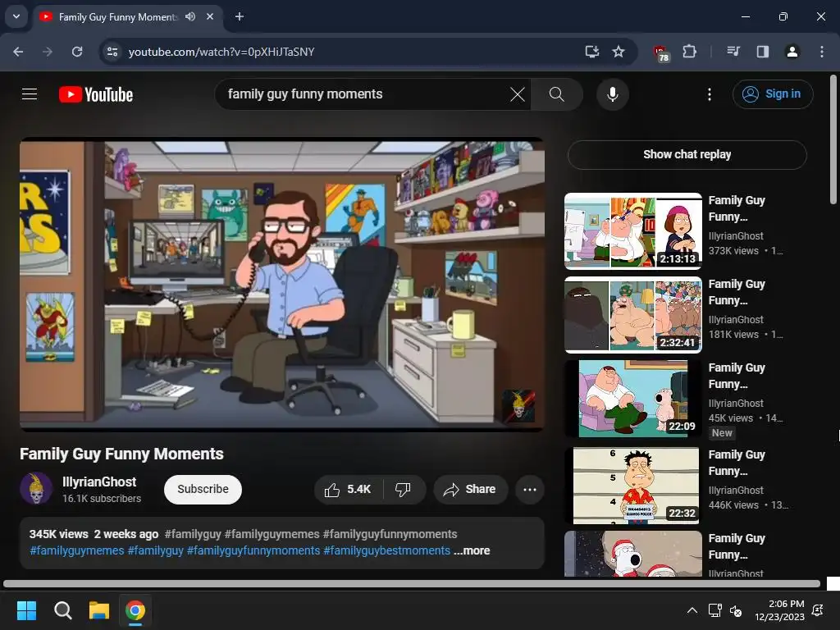Close the Family Guy tab
840x630 pixels.
pos(210,16)
